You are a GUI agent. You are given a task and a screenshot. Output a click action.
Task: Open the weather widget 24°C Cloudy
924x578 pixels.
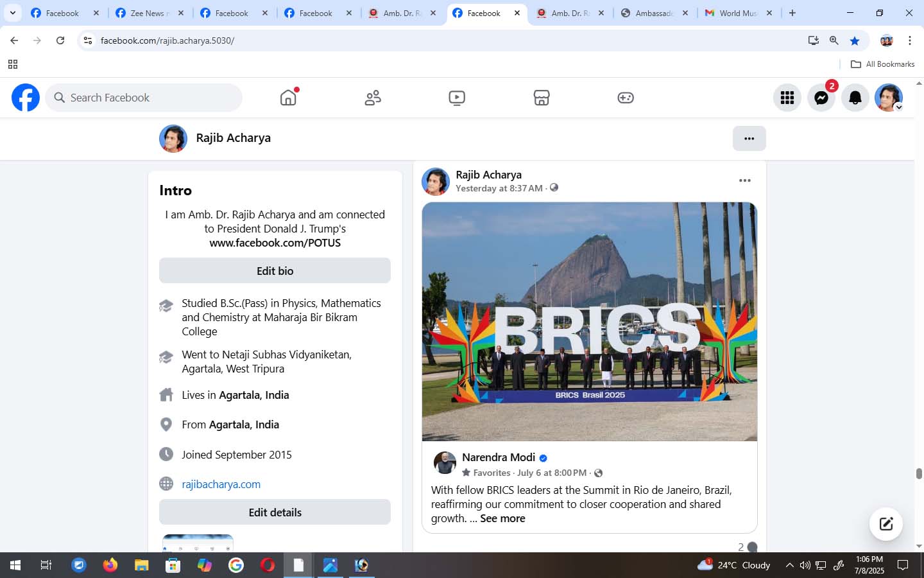pyautogui.click(x=733, y=565)
